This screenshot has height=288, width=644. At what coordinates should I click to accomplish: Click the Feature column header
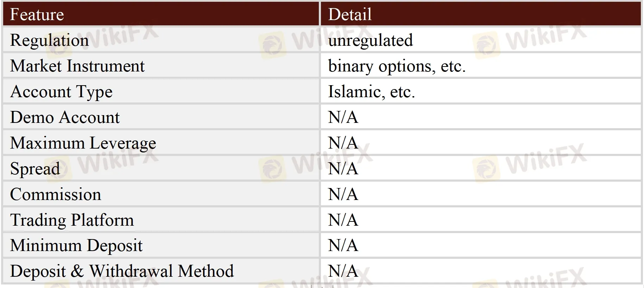[x=37, y=14]
